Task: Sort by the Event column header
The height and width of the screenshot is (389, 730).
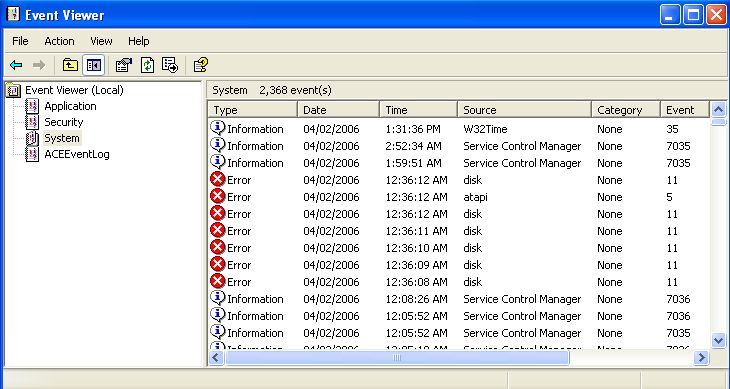Action: pos(684,110)
